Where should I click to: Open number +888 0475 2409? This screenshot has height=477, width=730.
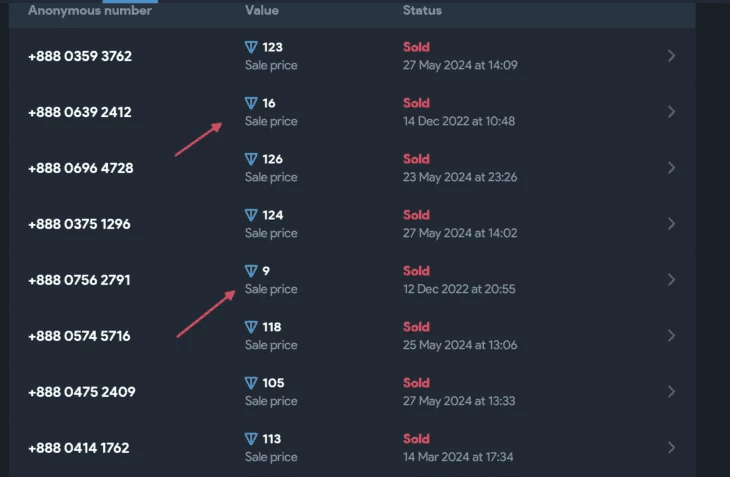82,392
